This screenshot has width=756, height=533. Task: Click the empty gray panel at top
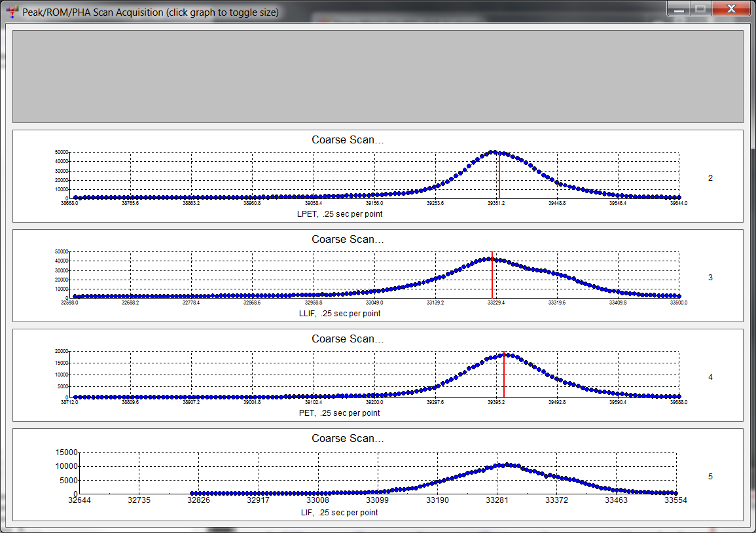coord(378,76)
